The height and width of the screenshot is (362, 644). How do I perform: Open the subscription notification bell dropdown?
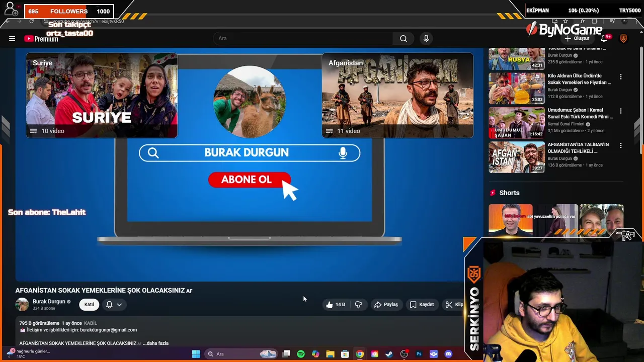pyautogui.click(x=114, y=305)
